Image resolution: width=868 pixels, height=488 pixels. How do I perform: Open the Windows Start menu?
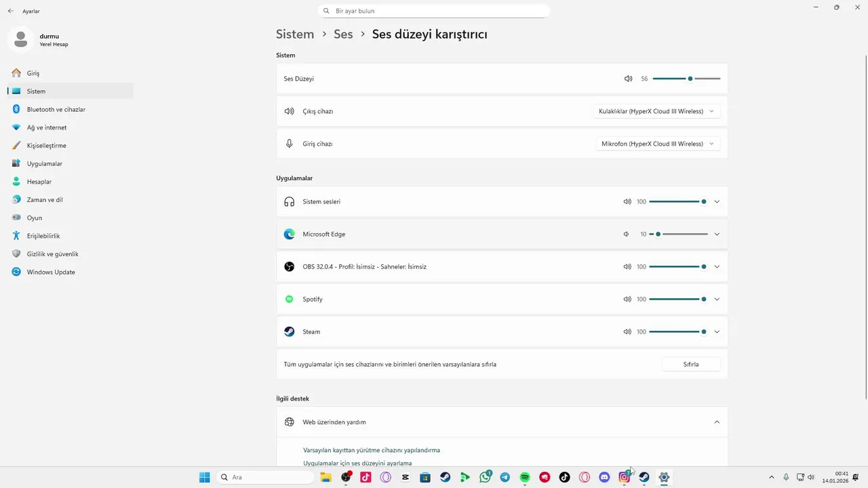coord(205,477)
